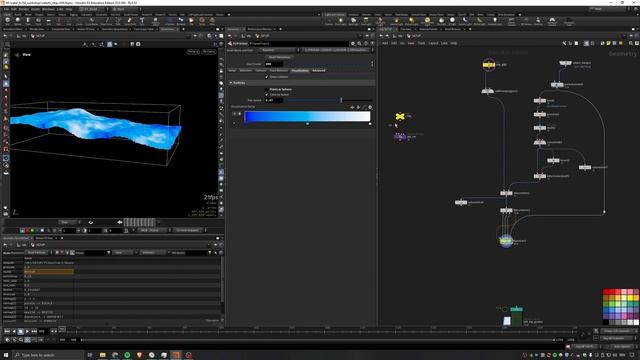Click the yellow node at network top
640x360 pixels.
coord(489,64)
